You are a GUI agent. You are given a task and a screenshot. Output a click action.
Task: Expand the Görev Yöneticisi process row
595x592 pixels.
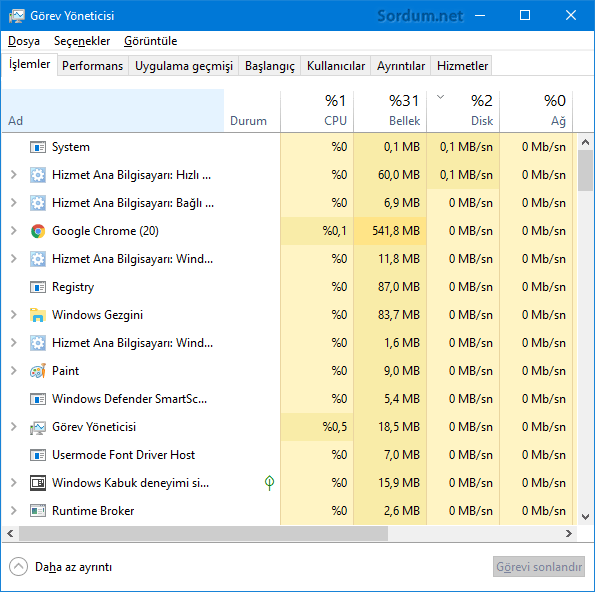tap(14, 427)
